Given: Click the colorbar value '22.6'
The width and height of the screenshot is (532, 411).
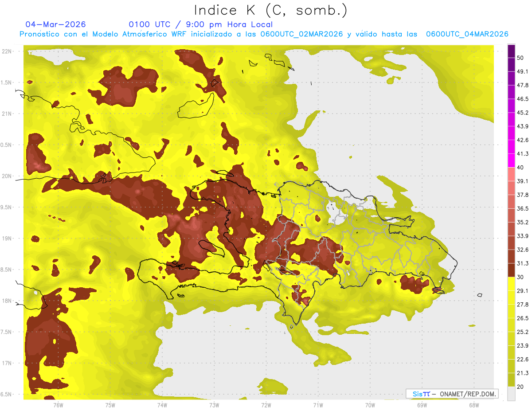Looking at the screenshot, I should pos(523,359).
